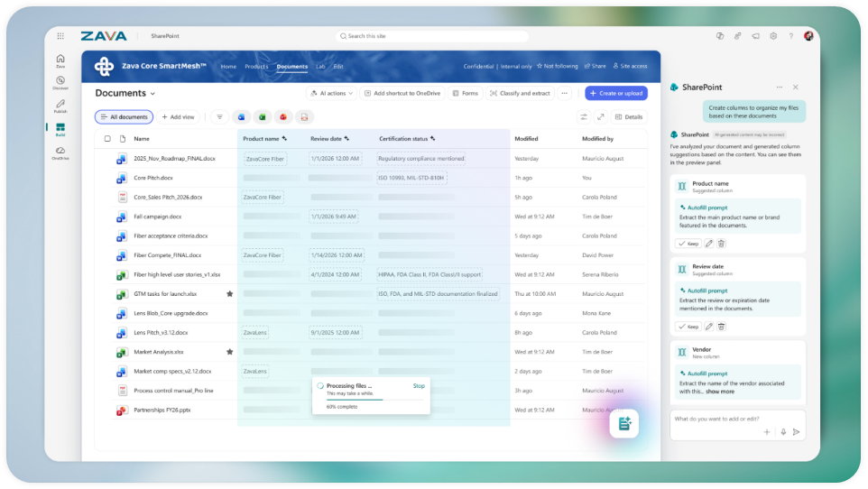868x489 pixels.
Task: Open the Copilot icon in top bar
Action: (720, 36)
